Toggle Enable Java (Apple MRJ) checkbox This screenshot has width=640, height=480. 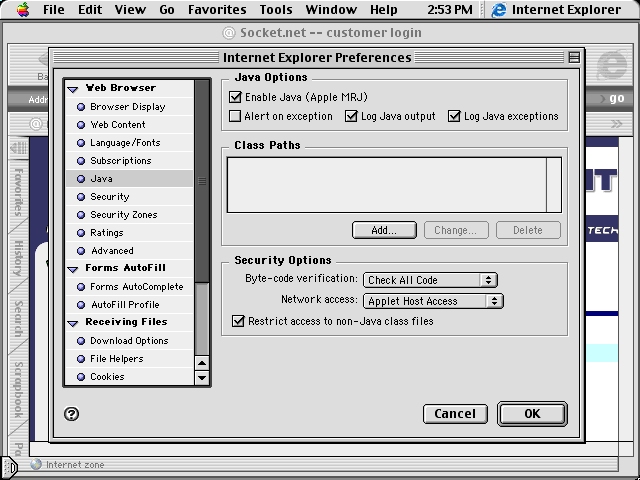[235, 97]
